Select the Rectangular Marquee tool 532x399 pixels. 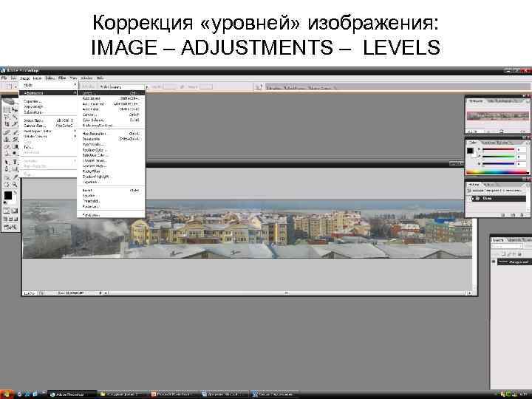7,109
